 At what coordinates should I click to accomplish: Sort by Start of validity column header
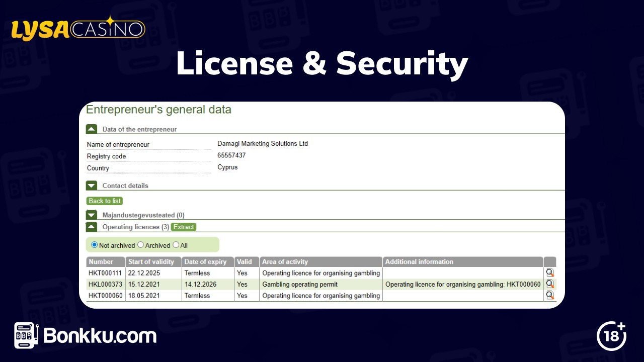[x=153, y=262]
